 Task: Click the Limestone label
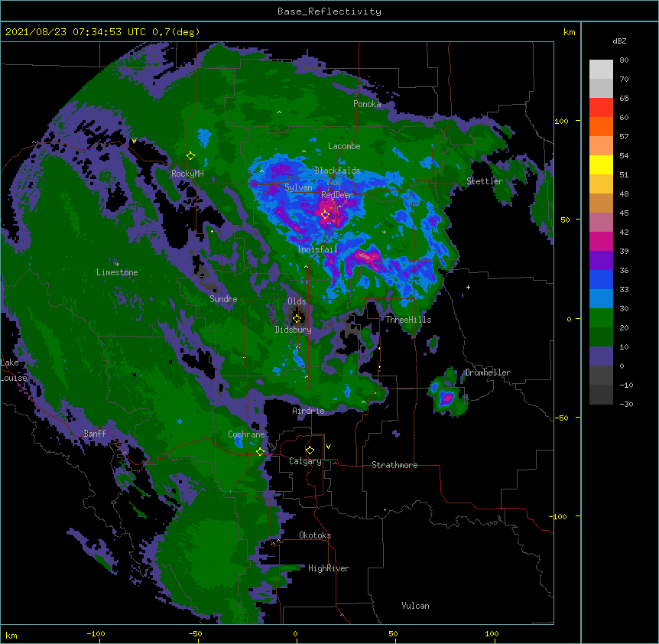point(117,272)
